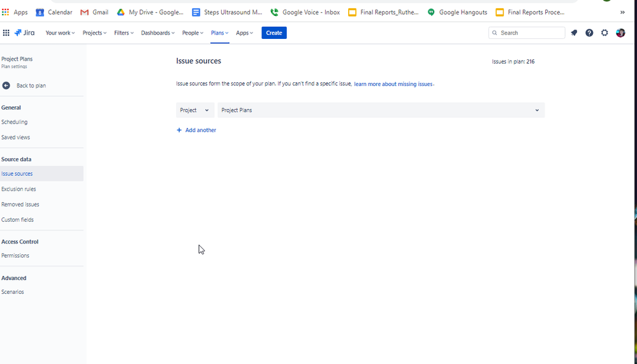Open the user profile avatar

(620, 33)
